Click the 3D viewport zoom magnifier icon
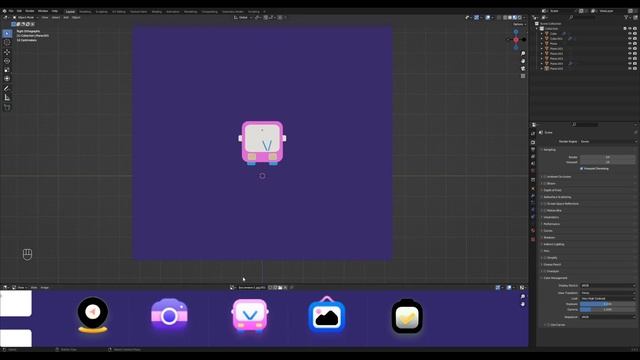 tap(523, 53)
